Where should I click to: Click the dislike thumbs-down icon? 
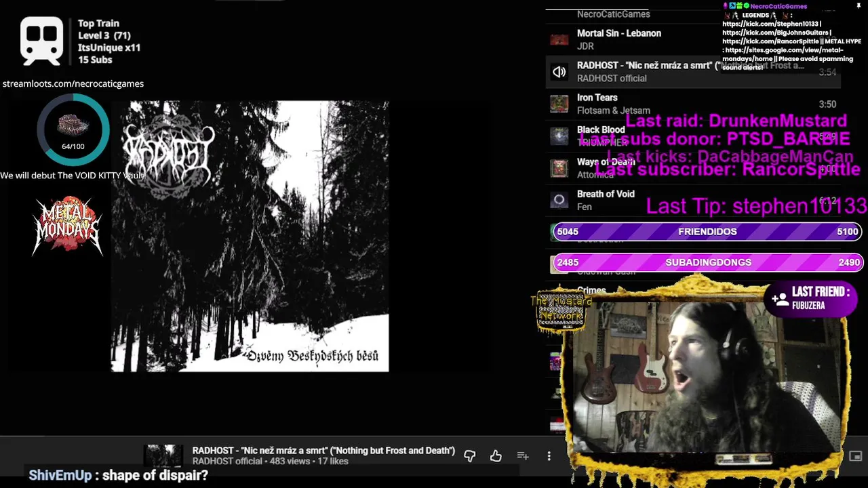469,456
